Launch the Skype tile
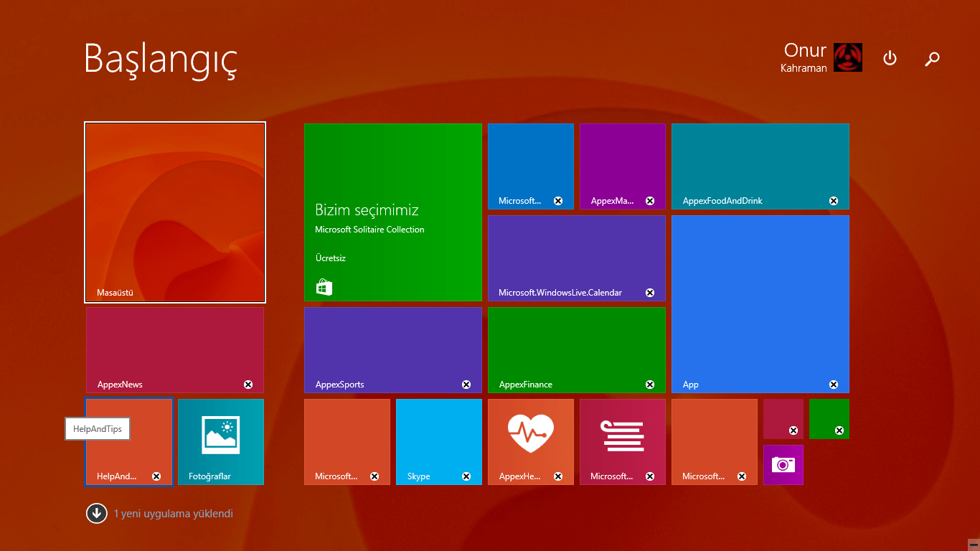 click(x=439, y=442)
